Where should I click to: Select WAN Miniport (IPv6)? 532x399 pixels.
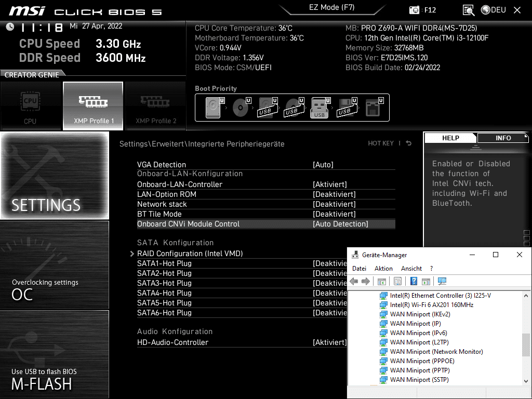coord(418,333)
